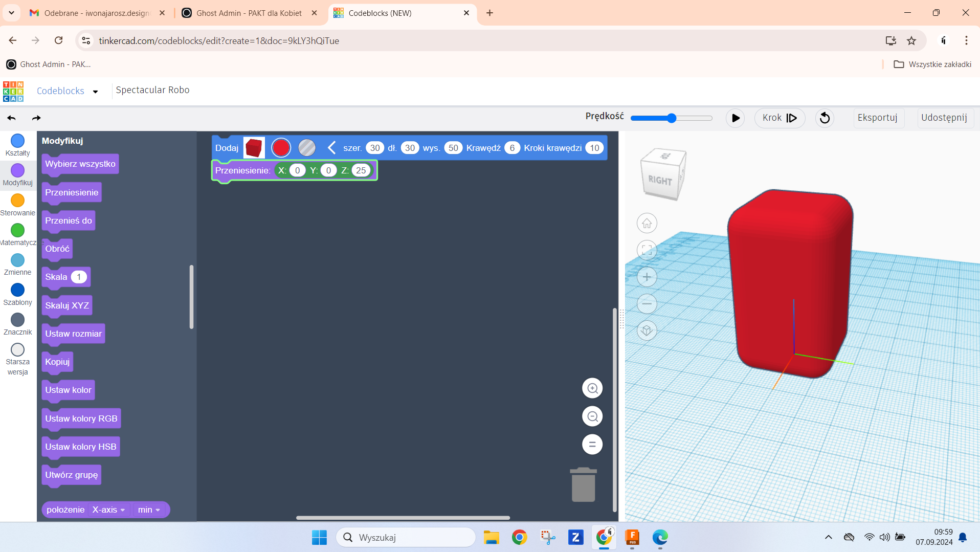Edit the wys. value 50
The image size is (980, 552).
click(453, 148)
